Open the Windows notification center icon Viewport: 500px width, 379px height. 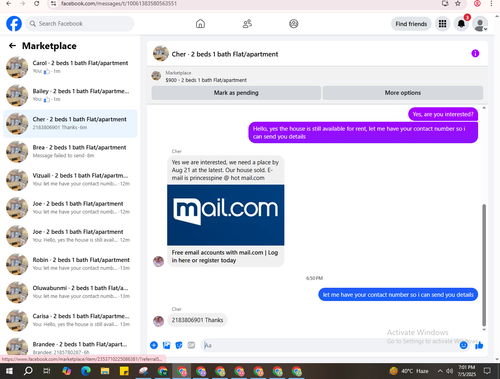487,371
